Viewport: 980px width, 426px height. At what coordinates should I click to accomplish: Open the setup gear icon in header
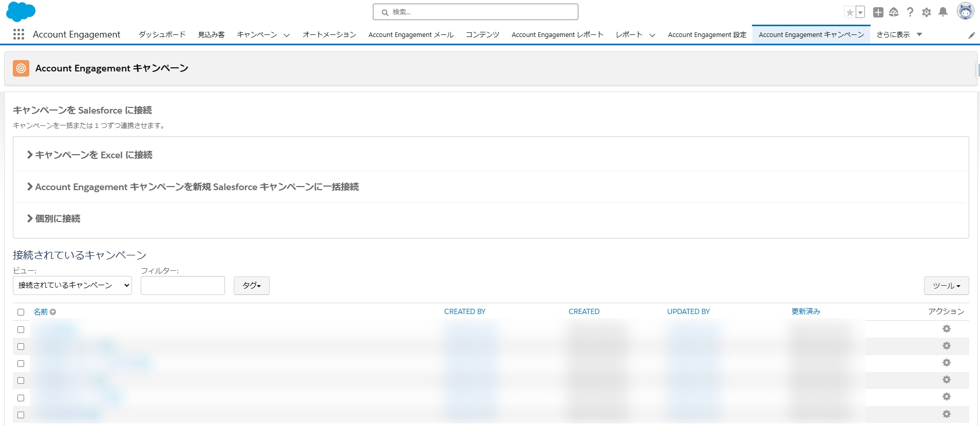click(x=927, y=12)
